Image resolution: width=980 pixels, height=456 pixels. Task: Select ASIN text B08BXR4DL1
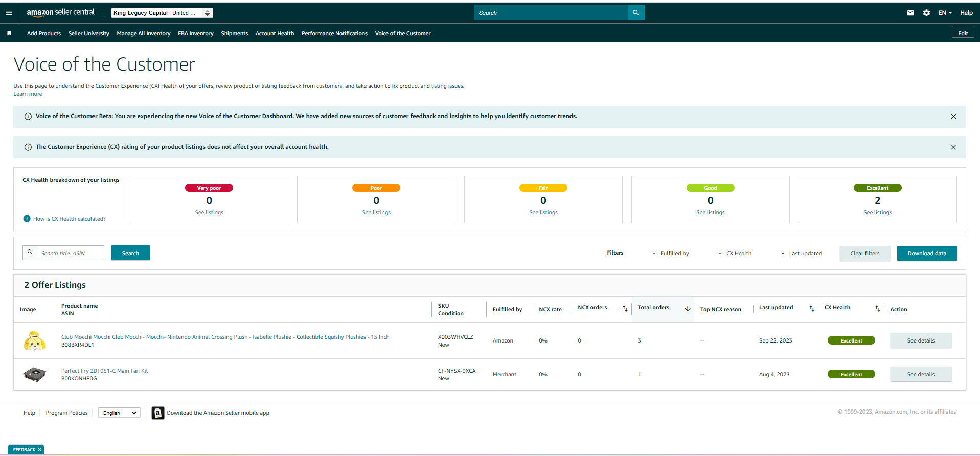click(x=78, y=345)
